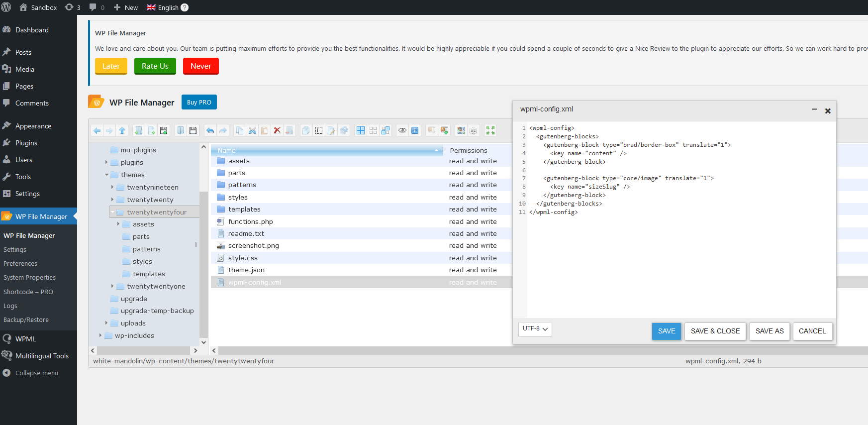This screenshot has width=868, height=425.
Task: Invert the file selection
Action: pyautogui.click(x=386, y=130)
